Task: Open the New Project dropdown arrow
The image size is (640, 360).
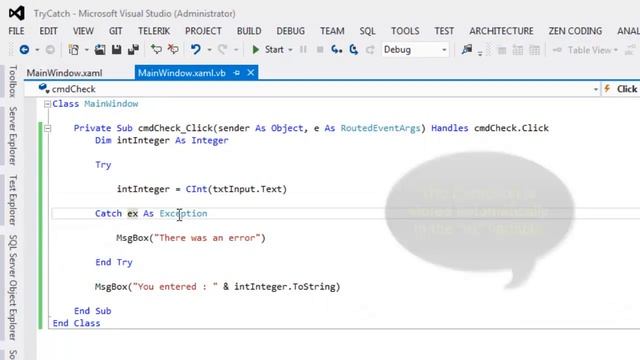Action: tap(87, 50)
